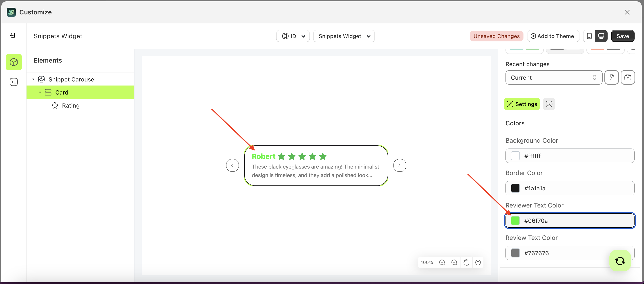Collapse the Card element in tree
Image resolution: width=644 pixels, height=284 pixels.
(40, 92)
